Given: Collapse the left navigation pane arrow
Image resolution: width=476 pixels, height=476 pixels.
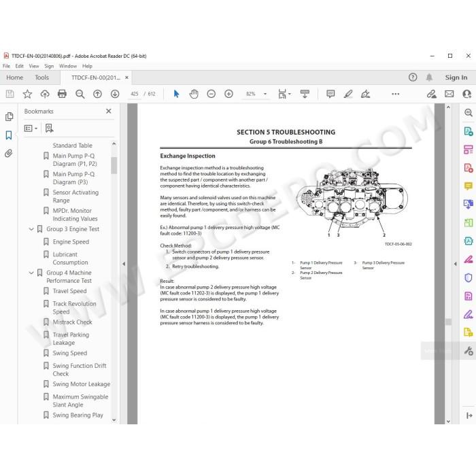Looking at the screenshot, I should 124,264.
